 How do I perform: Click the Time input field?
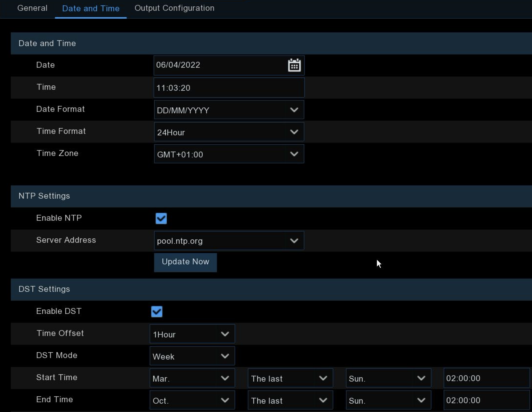point(229,88)
